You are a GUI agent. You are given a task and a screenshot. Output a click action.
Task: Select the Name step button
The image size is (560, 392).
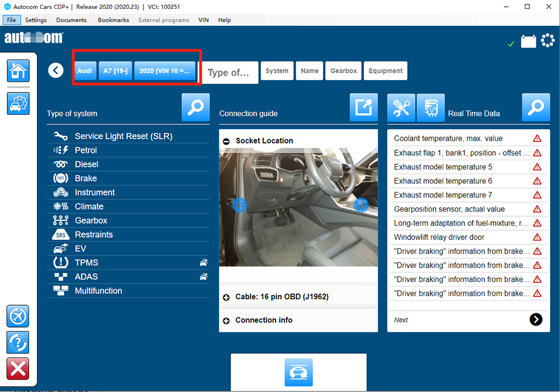(x=309, y=71)
